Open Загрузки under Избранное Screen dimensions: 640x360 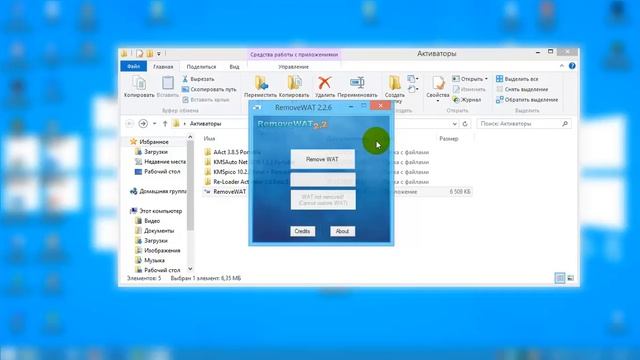click(151, 152)
